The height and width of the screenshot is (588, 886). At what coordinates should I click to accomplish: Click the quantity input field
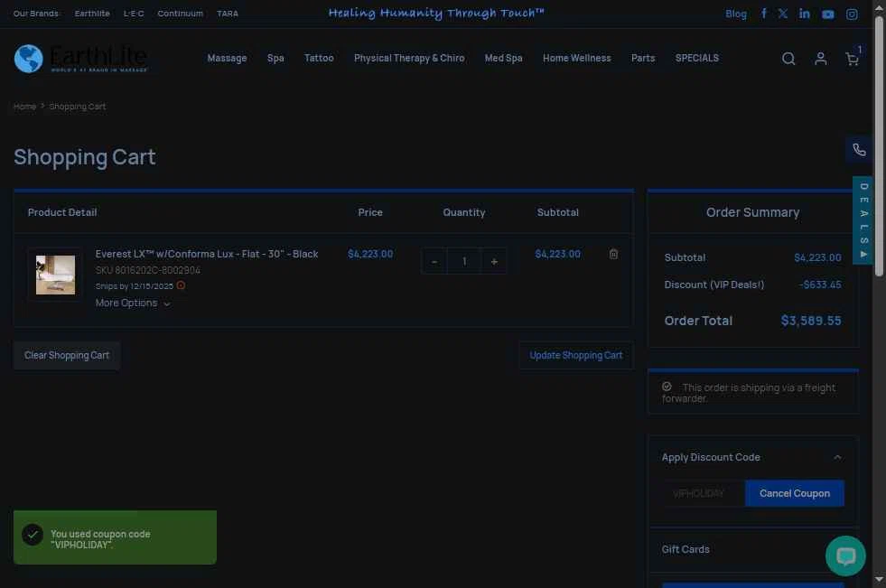pyautogui.click(x=464, y=262)
